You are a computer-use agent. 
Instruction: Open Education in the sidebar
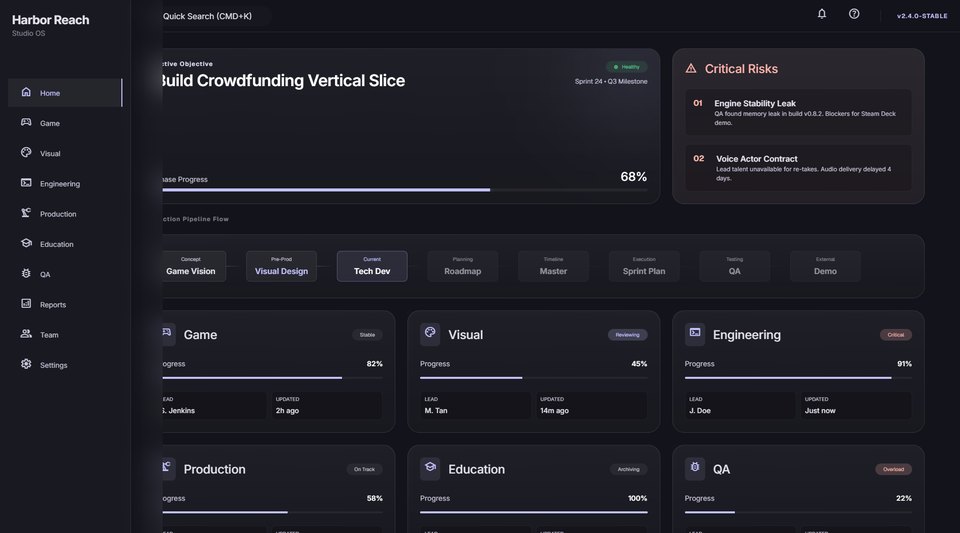(x=66, y=244)
